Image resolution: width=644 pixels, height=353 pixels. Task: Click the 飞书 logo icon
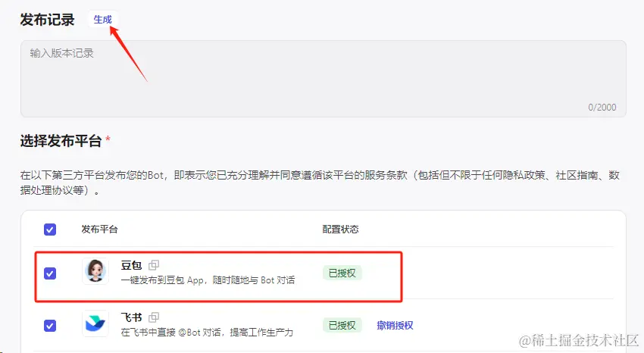click(x=95, y=323)
